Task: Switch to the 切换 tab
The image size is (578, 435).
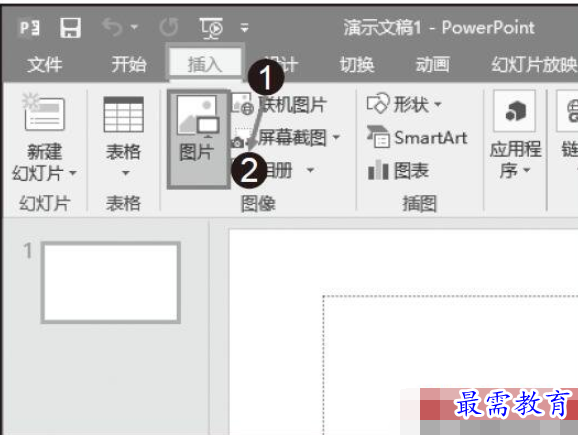Action: pyautogui.click(x=357, y=65)
